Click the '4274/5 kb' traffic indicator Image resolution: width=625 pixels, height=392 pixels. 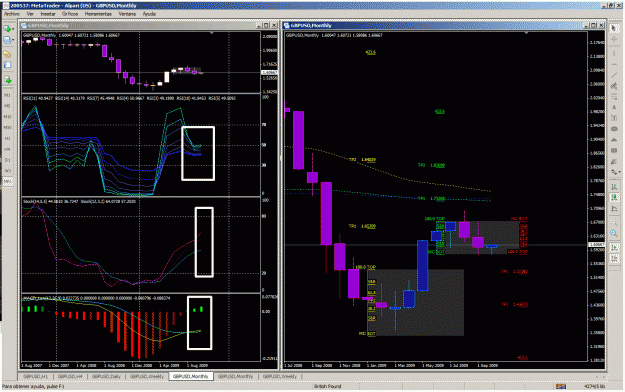click(x=594, y=386)
